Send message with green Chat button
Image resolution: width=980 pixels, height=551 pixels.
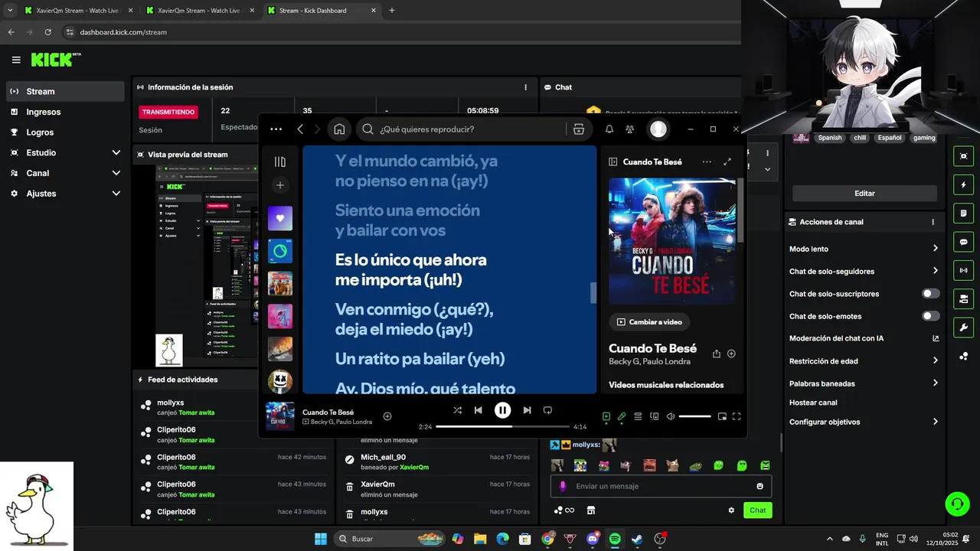click(x=757, y=510)
